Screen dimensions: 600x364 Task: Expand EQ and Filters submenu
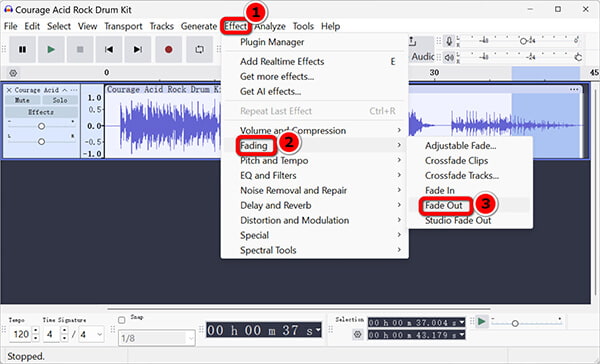click(x=315, y=175)
